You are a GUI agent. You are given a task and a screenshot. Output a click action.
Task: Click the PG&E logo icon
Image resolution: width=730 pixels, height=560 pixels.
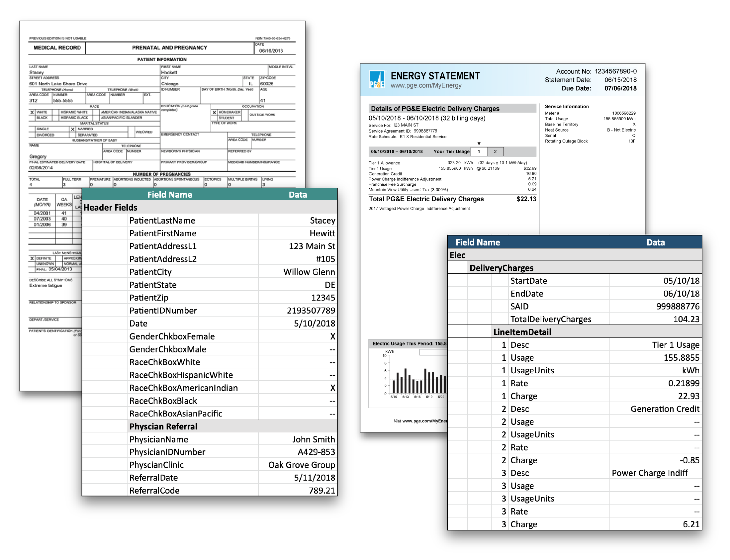coord(377,79)
